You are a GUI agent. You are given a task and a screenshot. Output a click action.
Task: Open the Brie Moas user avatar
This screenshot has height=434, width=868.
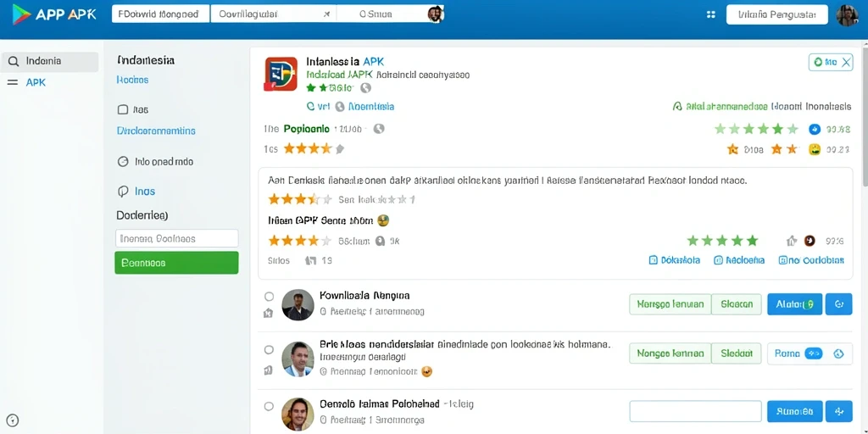click(x=298, y=359)
